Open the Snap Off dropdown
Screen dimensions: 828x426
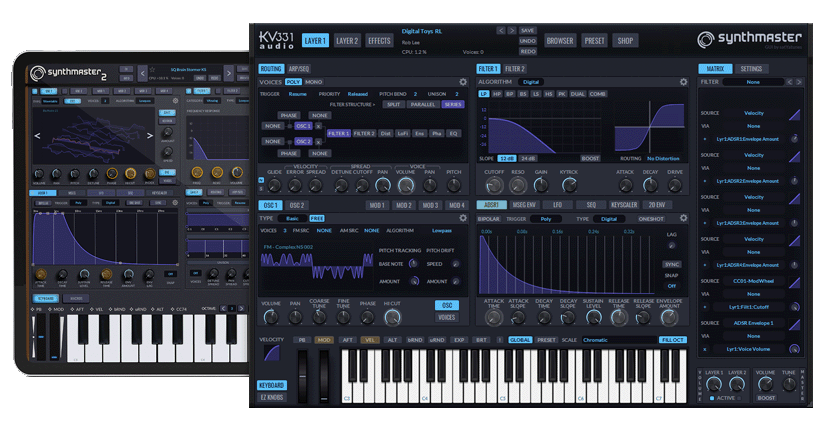672,286
